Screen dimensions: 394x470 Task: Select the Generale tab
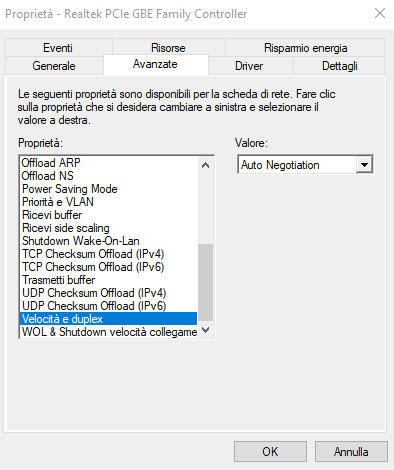point(54,66)
